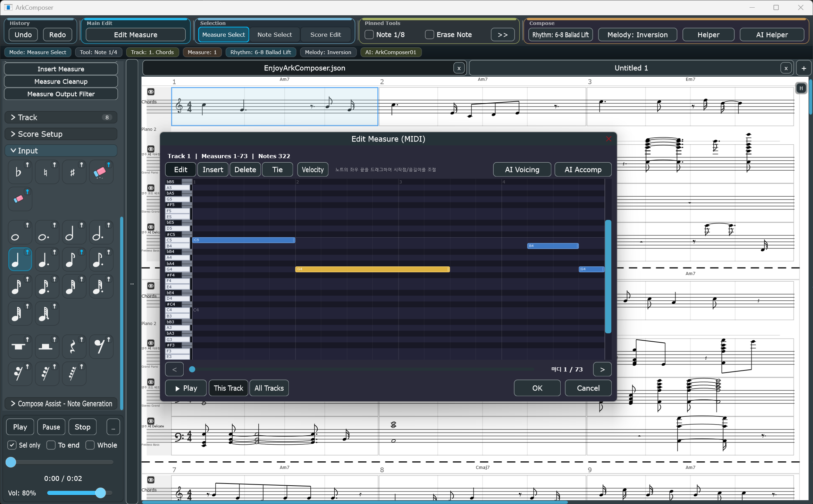This screenshot has width=813, height=504.
Task: Select the Velocity mode in Edit Measure dialog
Action: coord(313,170)
